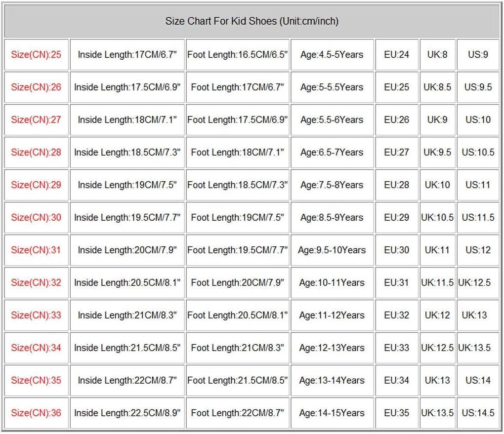
Task: Click the UK:8 cell
Action: [437, 54]
